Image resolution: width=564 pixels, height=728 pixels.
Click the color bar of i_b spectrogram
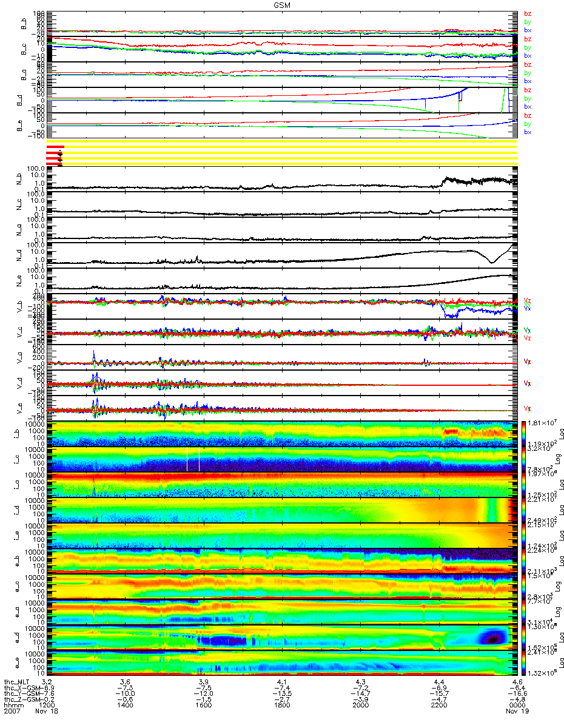pyautogui.click(x=525, y=433)
